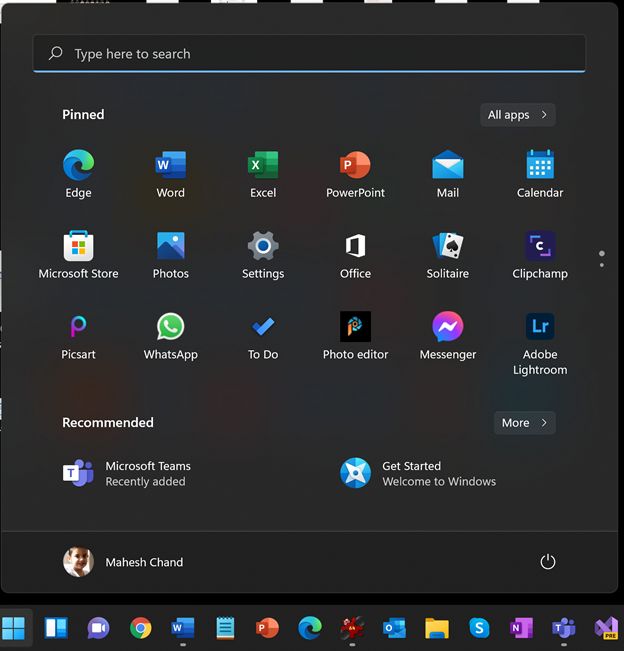Open Microsoft Teams on the taskbar
This screenshot has height=651, width=624.
[x=563, y=627]
